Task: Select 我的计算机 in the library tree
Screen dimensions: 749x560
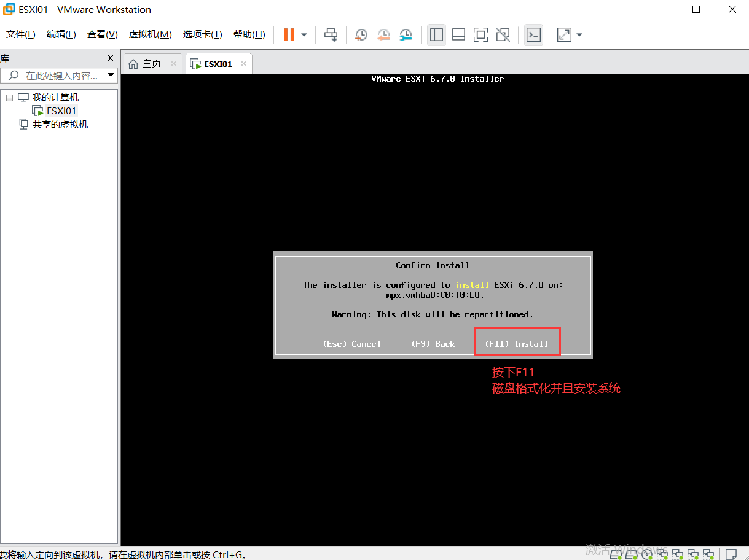Action: coord(55,98)
